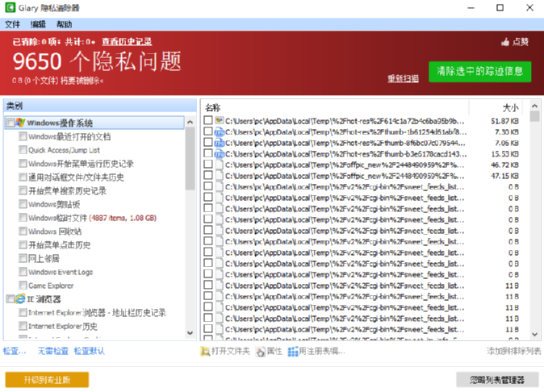Image resolution: width=544 pixels, height=392 pixels.
Task: Click the 属性 properties icon
Action: (x=260, y=352)
